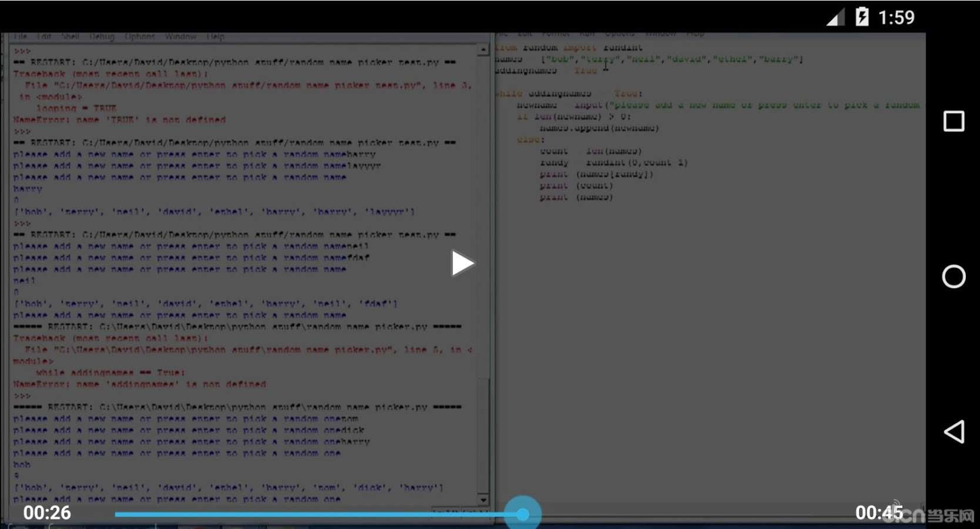
Task: Tap the cellular signal icon in status bar
Action: point(835,18)
